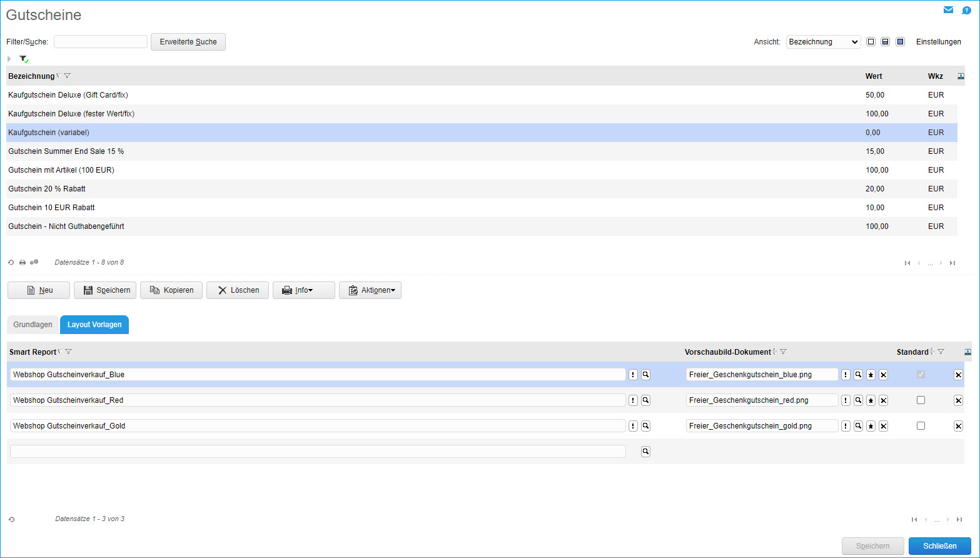Search Smart Report for the Blue row

coord(645,375)
